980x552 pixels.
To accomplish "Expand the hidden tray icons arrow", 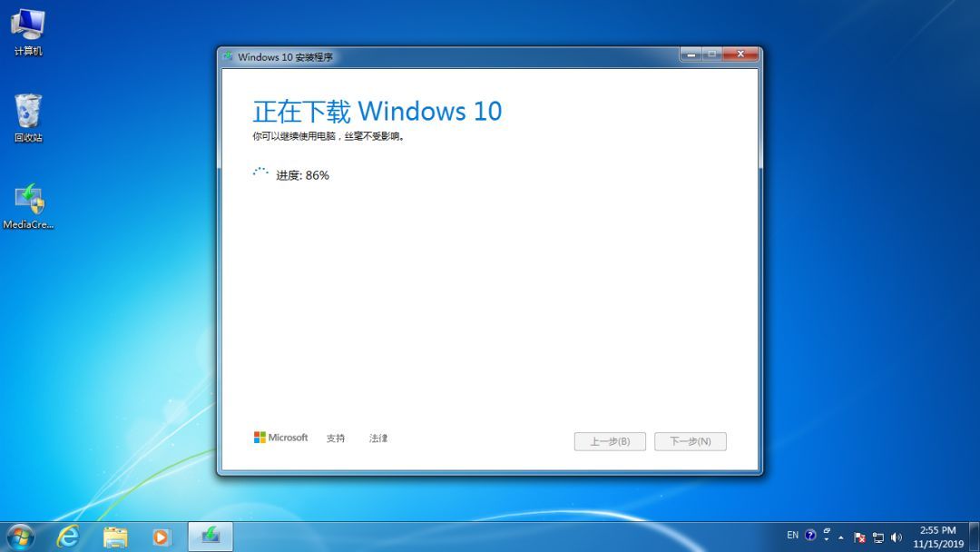I will [x=840, y=537].
